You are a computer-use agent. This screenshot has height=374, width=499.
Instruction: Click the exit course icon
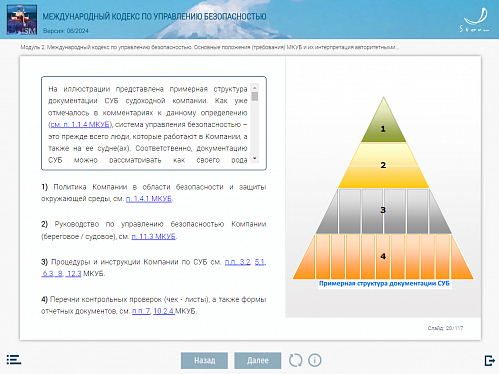(489, 360)
